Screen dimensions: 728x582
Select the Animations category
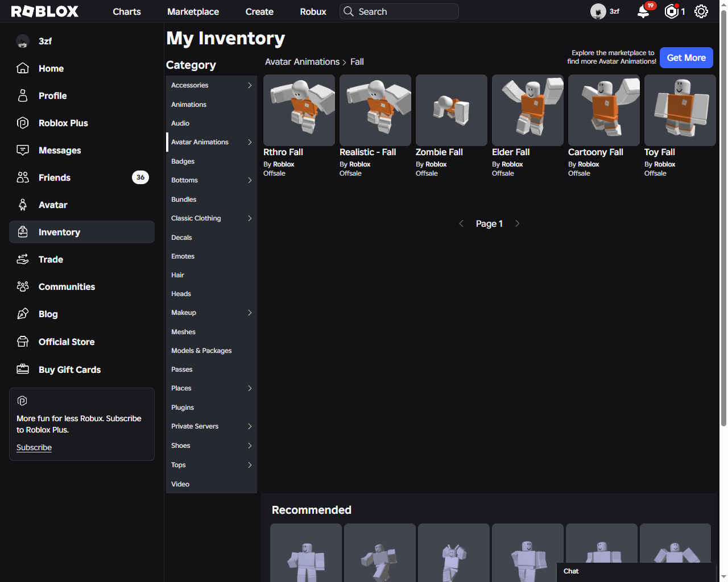tap(212, 105)
